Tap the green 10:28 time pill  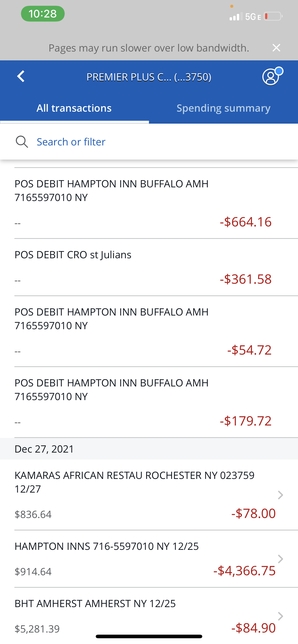tap(42, 14)
